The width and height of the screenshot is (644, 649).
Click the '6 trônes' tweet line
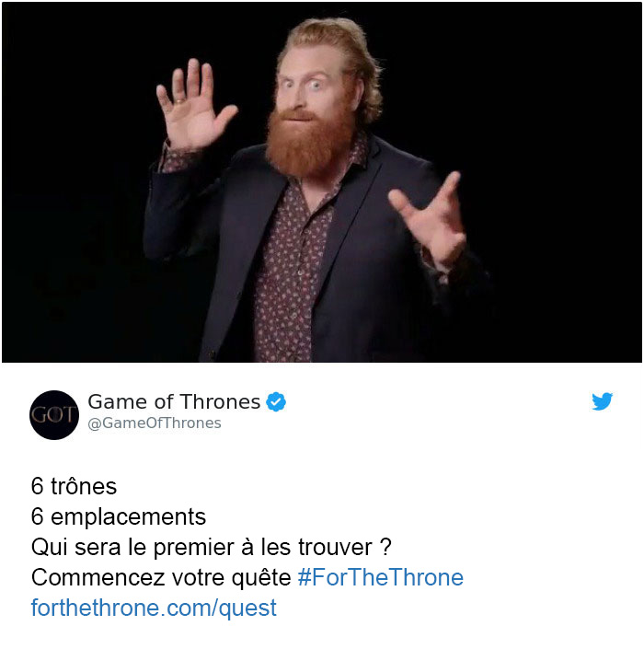[x=74, y=486]
